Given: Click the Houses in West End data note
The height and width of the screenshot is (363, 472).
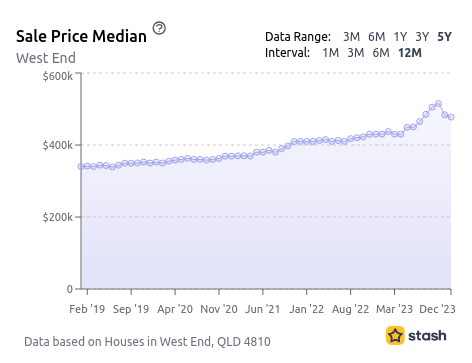Looking at the screenshot, I should 147,342.
